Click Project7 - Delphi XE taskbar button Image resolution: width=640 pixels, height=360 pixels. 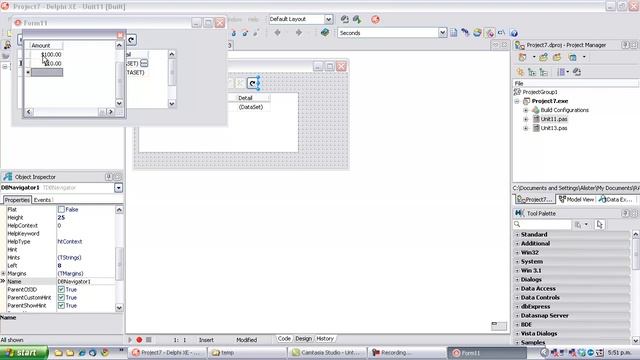point(168,353)
